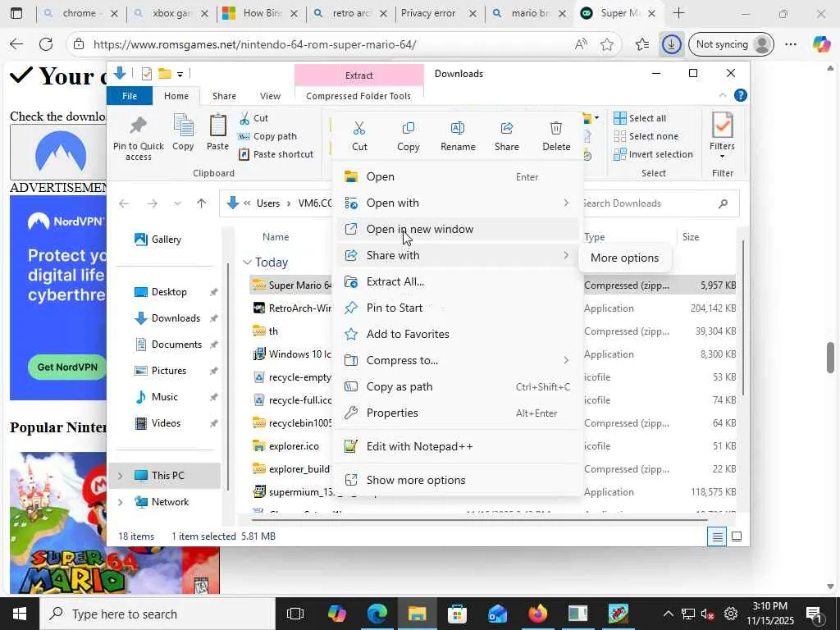This screenshot has width=840, height=630.
Task: Open Pictures in navigation pane
Action: (x=160, y=371)
